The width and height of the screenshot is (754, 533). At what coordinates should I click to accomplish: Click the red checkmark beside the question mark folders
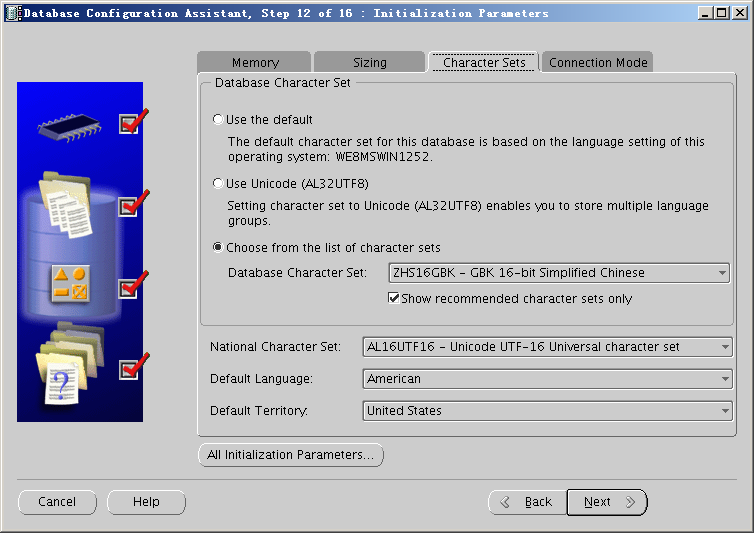132,368
